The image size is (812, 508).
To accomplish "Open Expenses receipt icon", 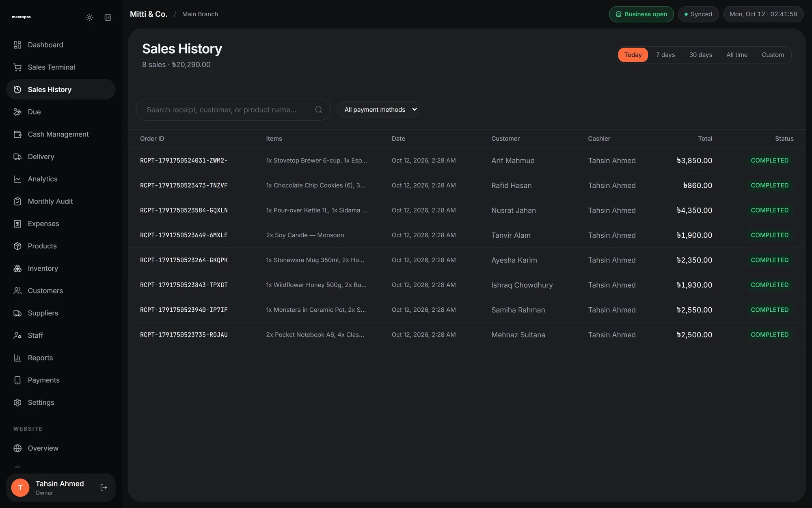I will [x=17, y=224].
